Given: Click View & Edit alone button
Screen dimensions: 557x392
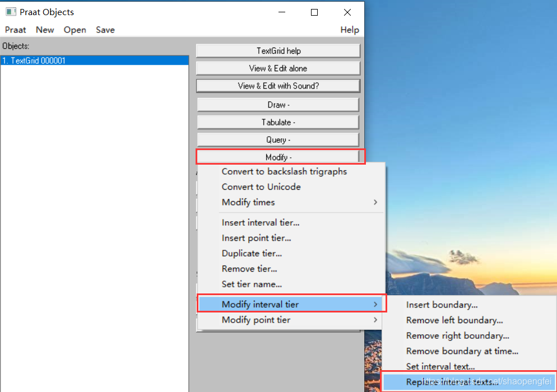Looking at the screenshot, I should (x=278, y=68).
